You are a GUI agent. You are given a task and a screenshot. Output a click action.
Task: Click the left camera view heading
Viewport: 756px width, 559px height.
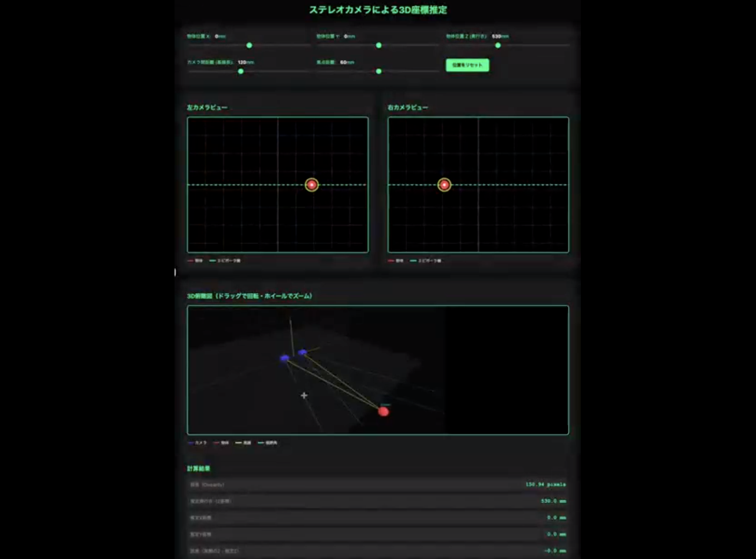click(207, 108)
